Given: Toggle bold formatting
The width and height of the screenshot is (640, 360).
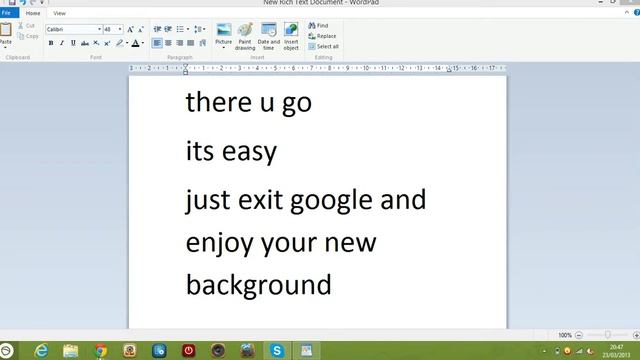Looking at the screenshot, I should coord(51,43).
